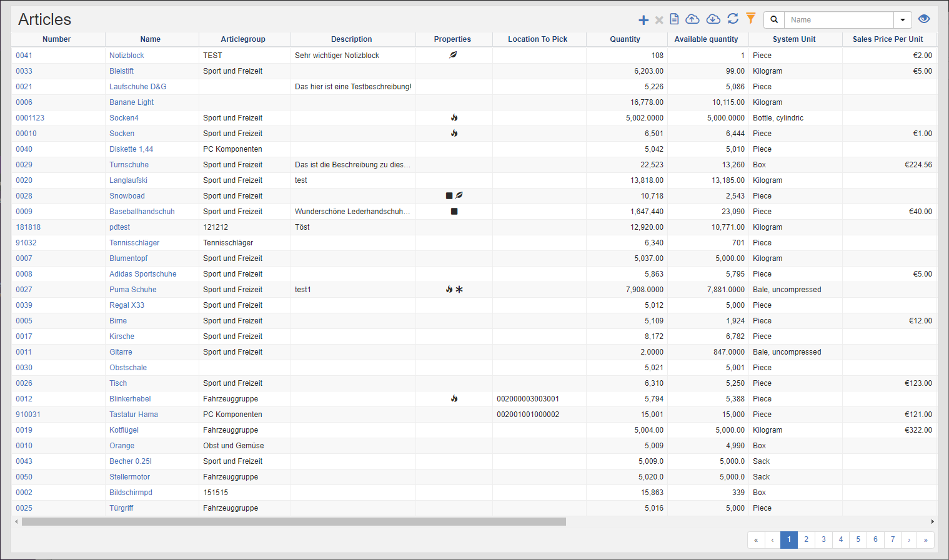Click the horizontal scrollbar thumb
The height and width of the screenshot is (560, 949).
[294, 522]
